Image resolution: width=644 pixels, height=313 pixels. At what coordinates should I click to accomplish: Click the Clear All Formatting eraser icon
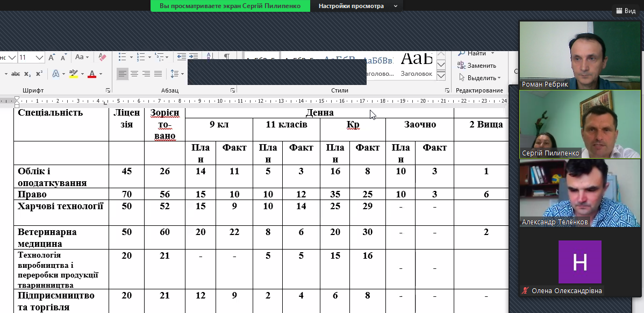(x=103, y=57)
